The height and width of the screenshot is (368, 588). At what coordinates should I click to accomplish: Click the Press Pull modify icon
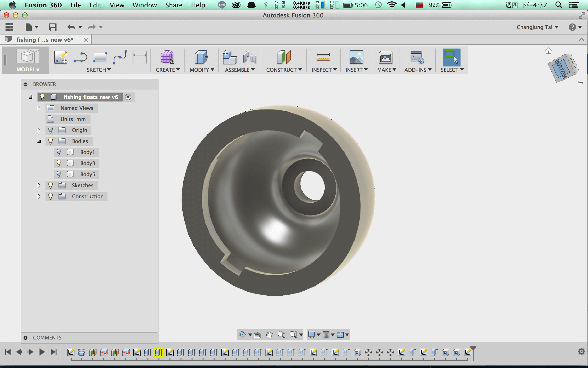[x=201, y=57]
